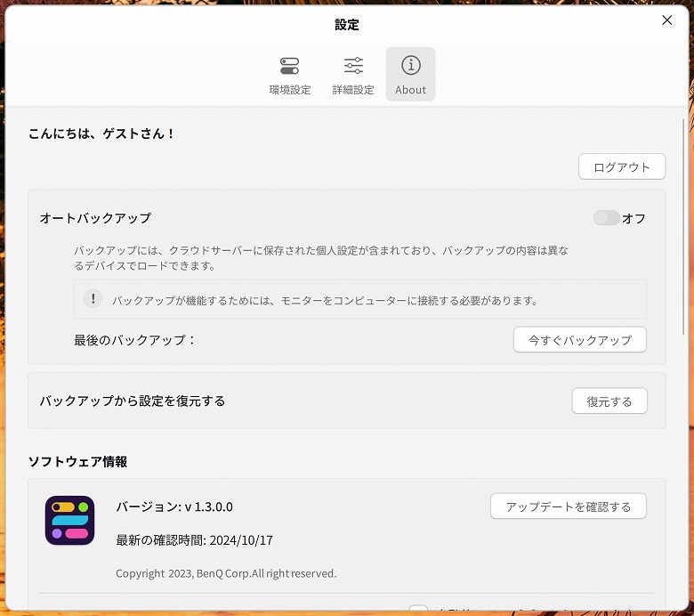Select the About info tab
Image resolution: width=694 pixels, height=616 pixels.
point(410,74)
